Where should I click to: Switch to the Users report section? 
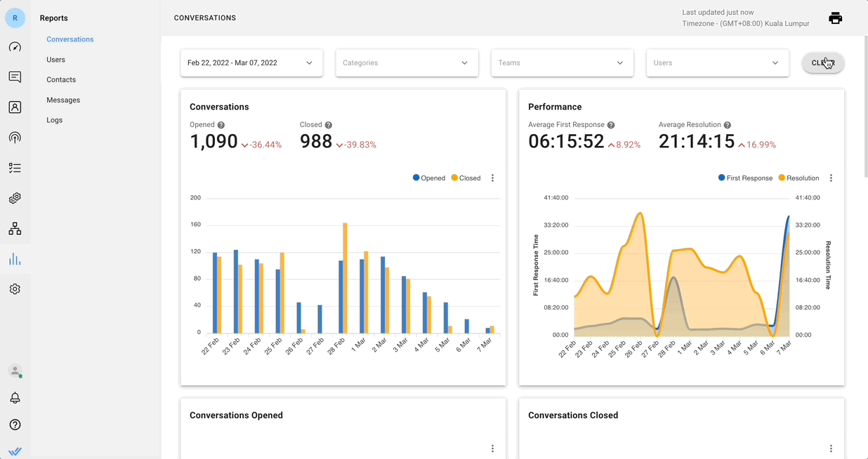(x=55, y=59)
